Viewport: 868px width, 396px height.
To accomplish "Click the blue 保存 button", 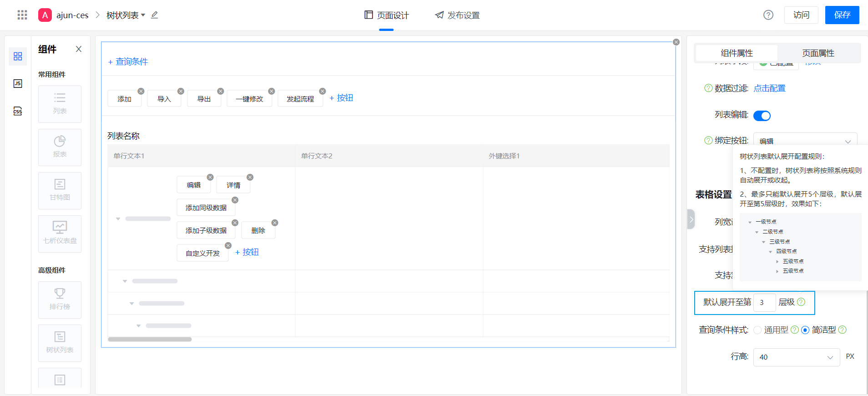I will click(x=842, y=15).
